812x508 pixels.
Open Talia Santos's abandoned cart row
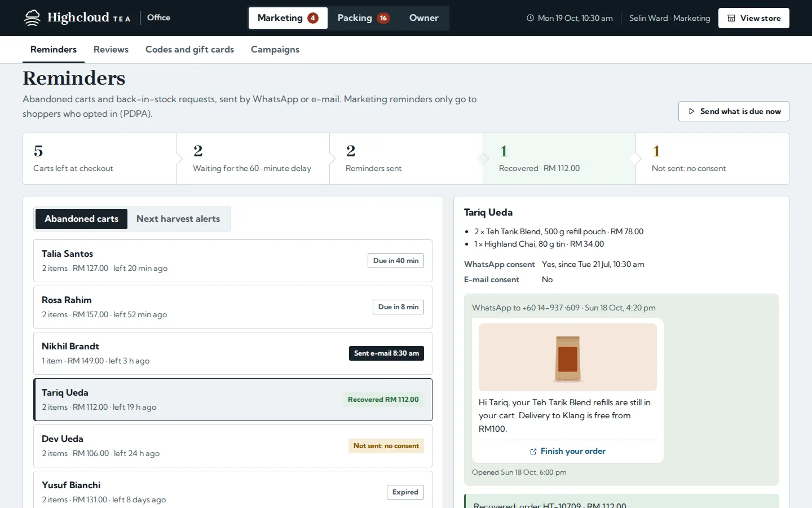click(x=233, y=261)
